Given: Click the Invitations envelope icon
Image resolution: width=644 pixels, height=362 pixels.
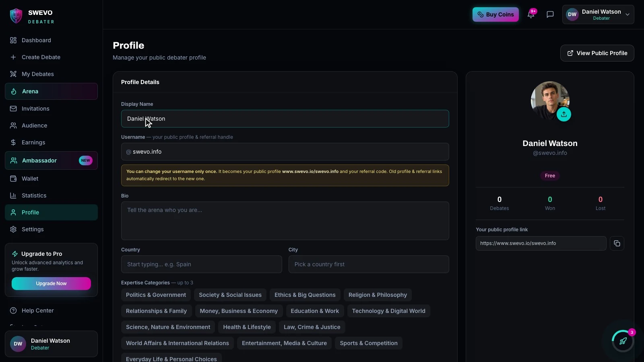Looking at the screenshot, I should [13, 109].
